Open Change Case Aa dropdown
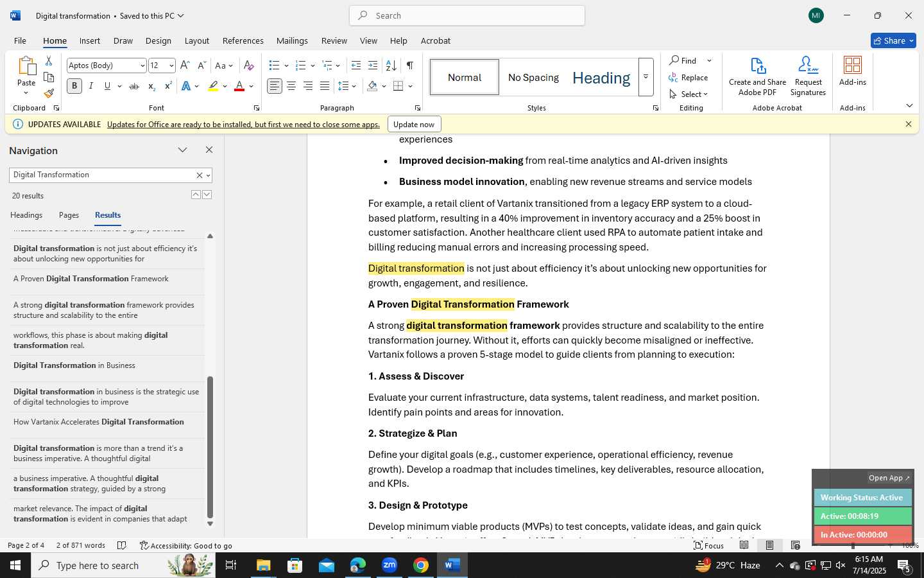924x578 pixels. [224, 66]
